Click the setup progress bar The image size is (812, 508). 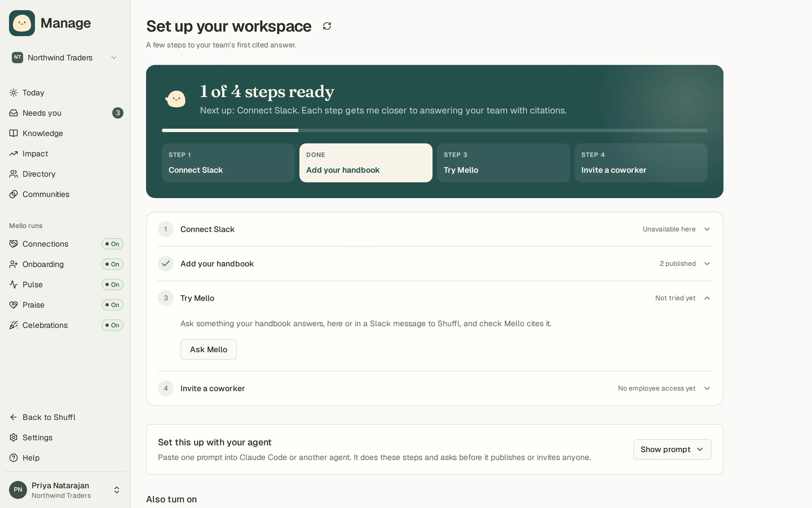[434, 130]
